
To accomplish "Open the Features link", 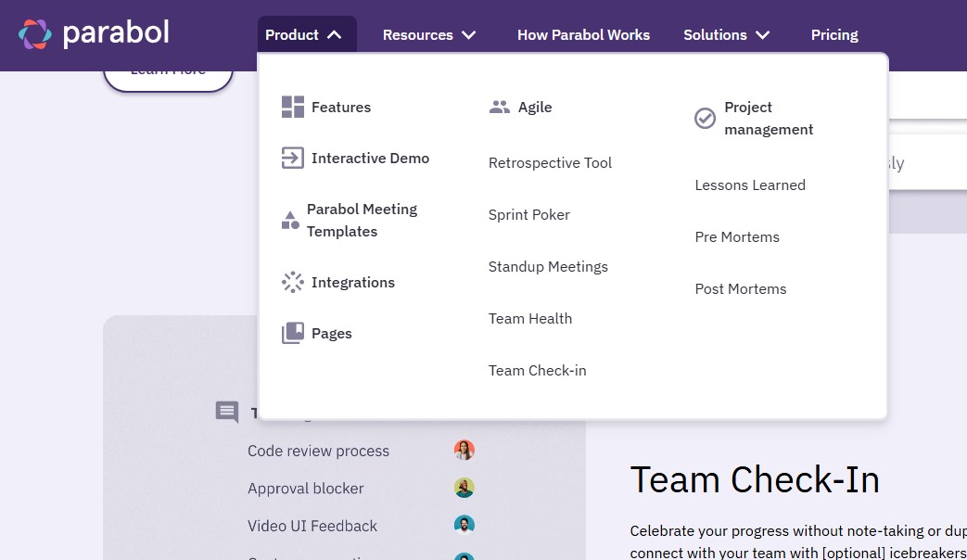I will [x=341, y=107].
